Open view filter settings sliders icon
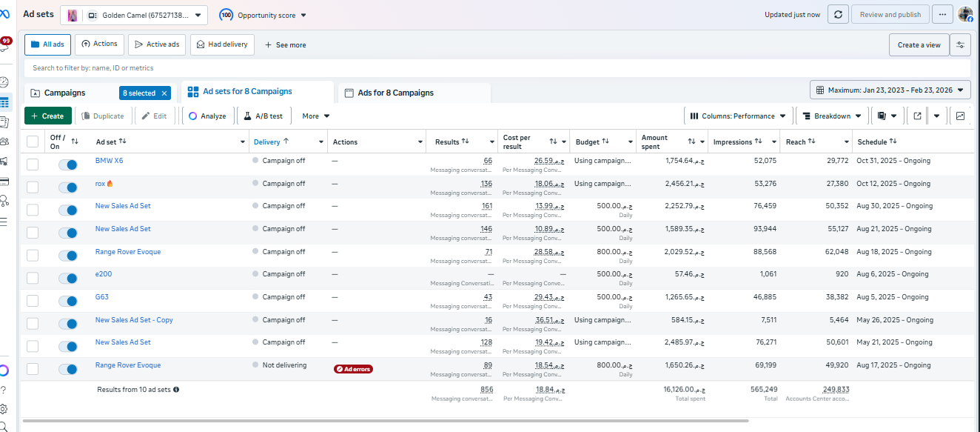The width and height of the screenshot is (980, 432). [x=961, y=44]
